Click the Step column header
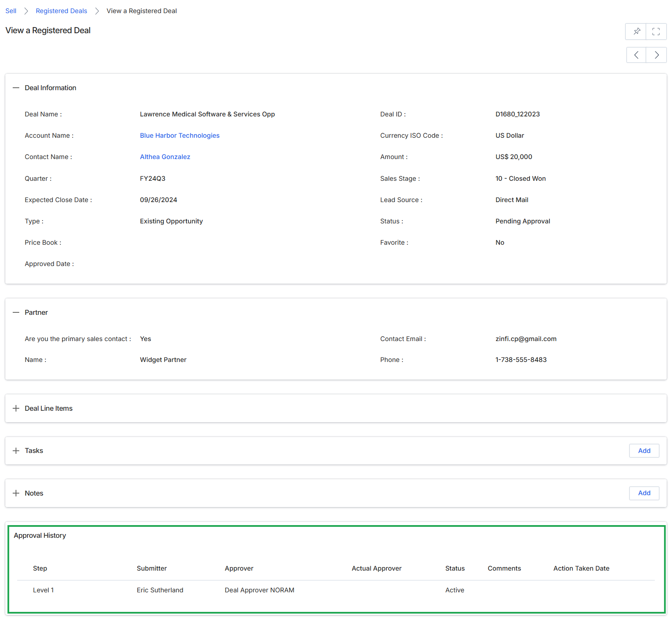 pos(40,569)
